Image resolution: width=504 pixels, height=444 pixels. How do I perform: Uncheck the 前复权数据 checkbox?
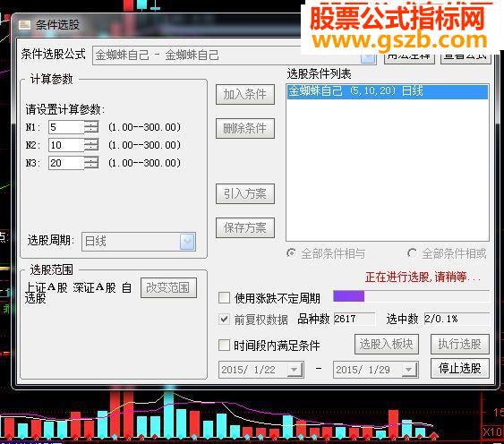[224, 320]
